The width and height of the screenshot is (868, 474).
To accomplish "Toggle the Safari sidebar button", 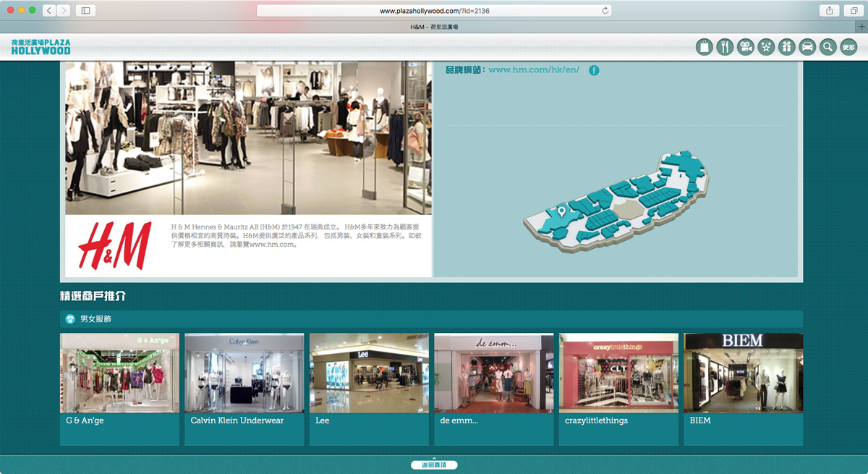I will point(85,11).
